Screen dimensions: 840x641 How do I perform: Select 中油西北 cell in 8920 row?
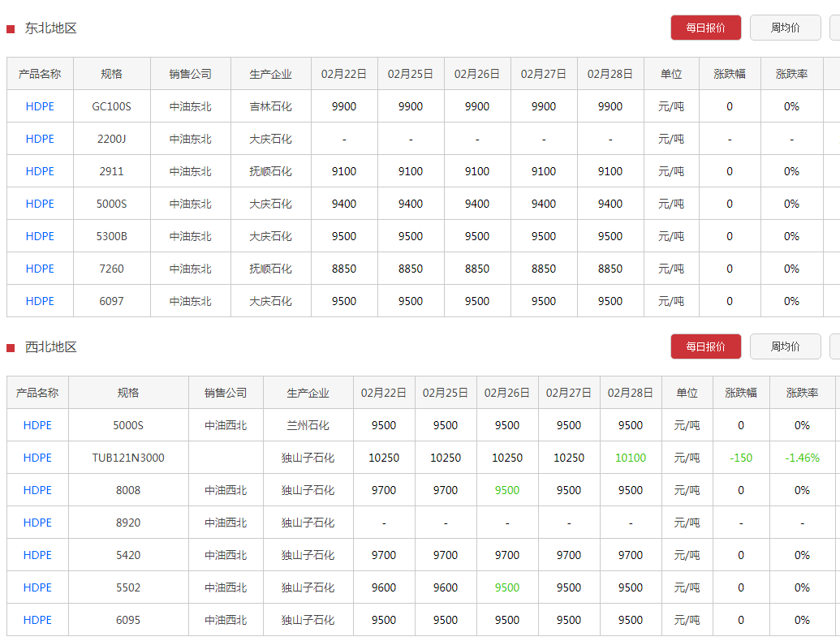(226, 523)
